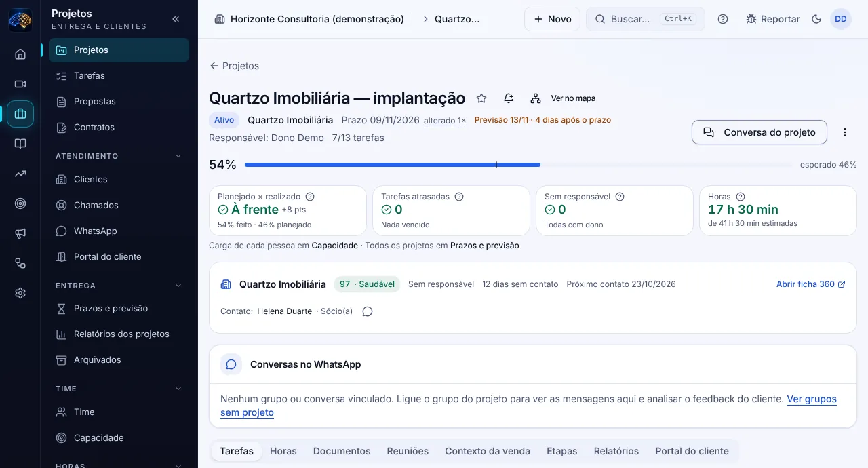Click the Novo button
Image resolution: width=868 pixels, height=468 pixels.
552,19
